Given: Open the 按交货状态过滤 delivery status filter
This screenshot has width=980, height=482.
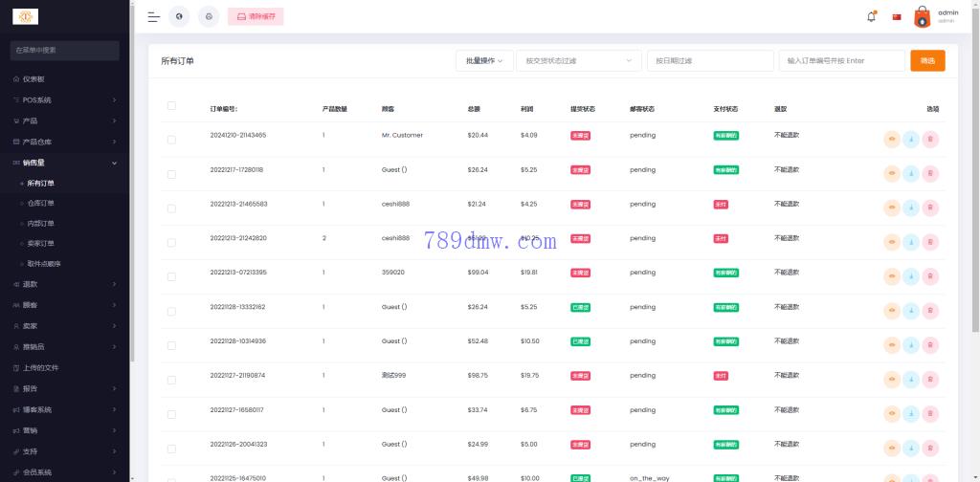Looking at the screenshot, I should pyautogui.click(x=579, y=60).
